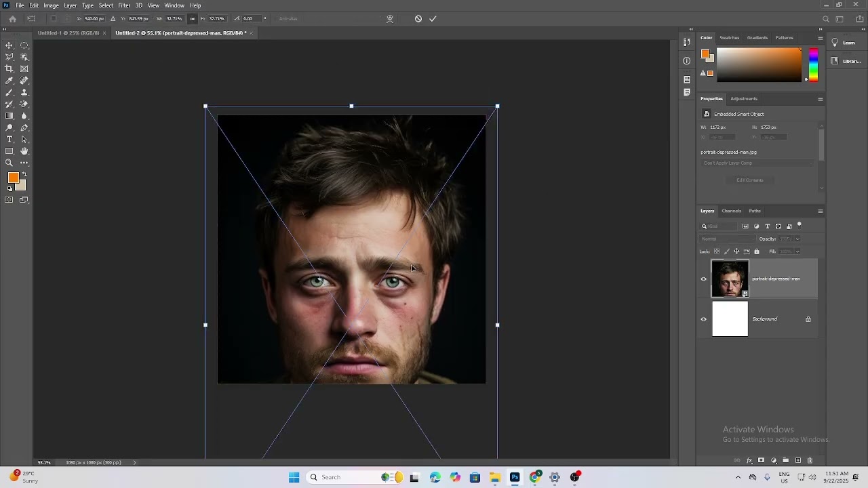Toggle the reference point checkbox
Image resolution: width=868 pixels, height=488 pixels.
pos(54,19)
